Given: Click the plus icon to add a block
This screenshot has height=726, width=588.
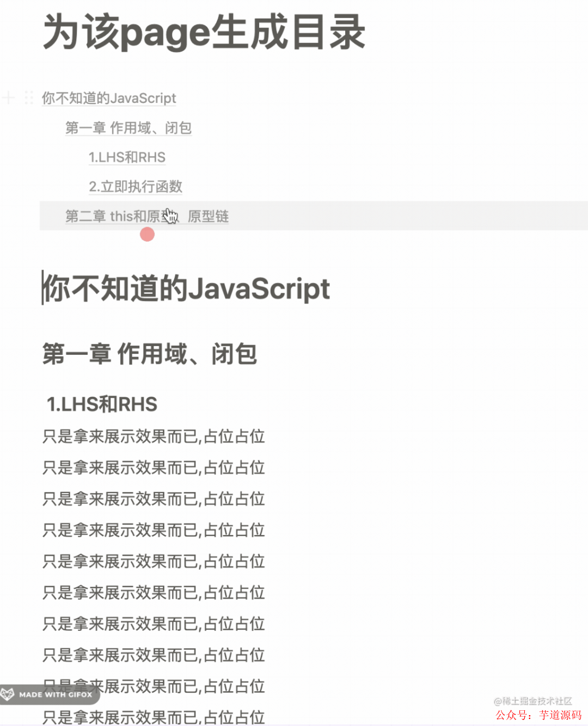Looking at the screenshot, I should pyautogui.click(x=8, y=98).
